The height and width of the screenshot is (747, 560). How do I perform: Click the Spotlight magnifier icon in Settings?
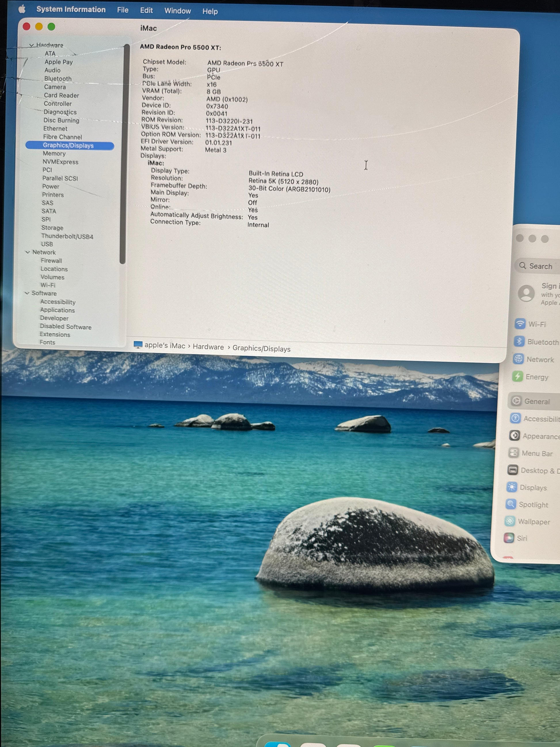coord(511,504)
